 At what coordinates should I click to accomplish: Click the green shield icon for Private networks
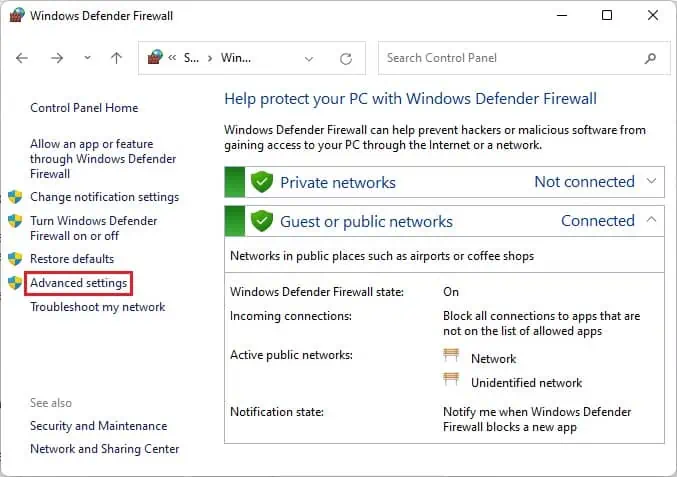point(262,182)
